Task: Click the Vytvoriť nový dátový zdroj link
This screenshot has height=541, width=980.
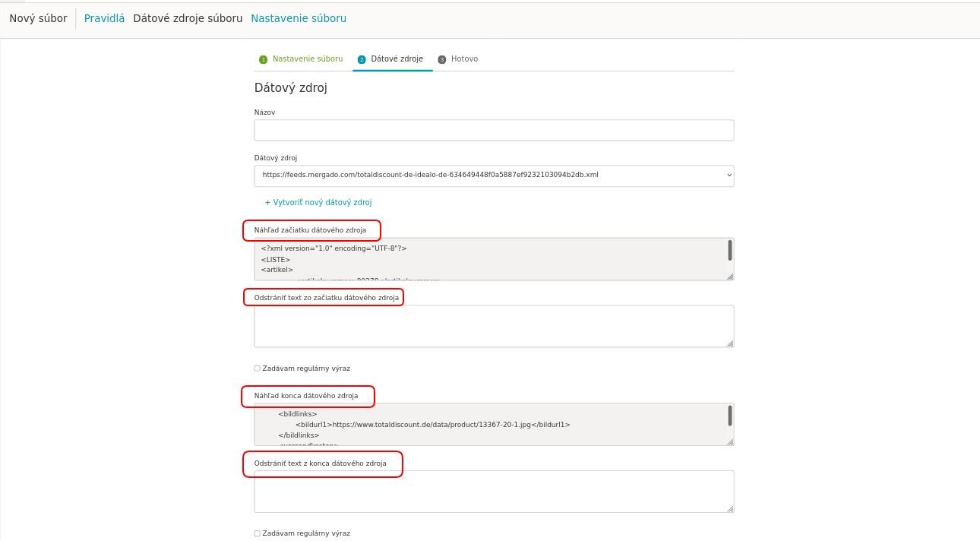Action: (318, 203)
